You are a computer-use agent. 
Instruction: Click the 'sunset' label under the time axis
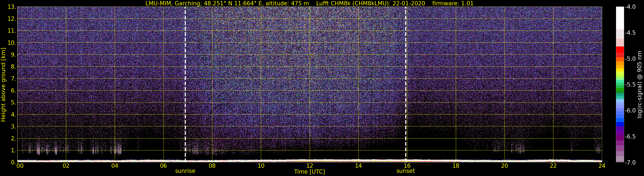pos(405,171)
